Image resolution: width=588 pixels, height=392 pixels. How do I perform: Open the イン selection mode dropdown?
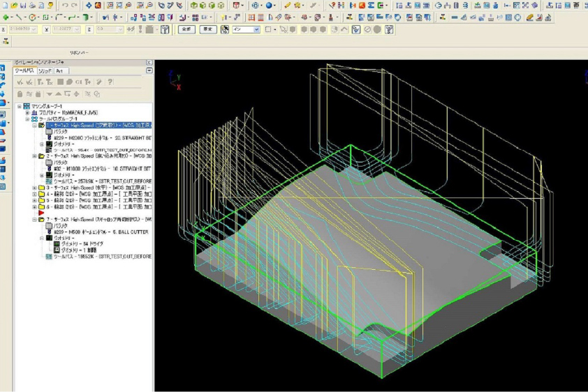tap(257, 30)
